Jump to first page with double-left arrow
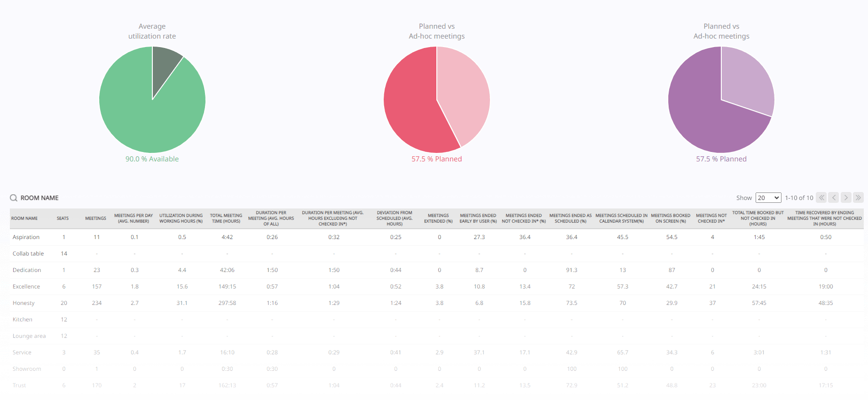This screenshot has width=868, height=400. (x=821, y=198)
